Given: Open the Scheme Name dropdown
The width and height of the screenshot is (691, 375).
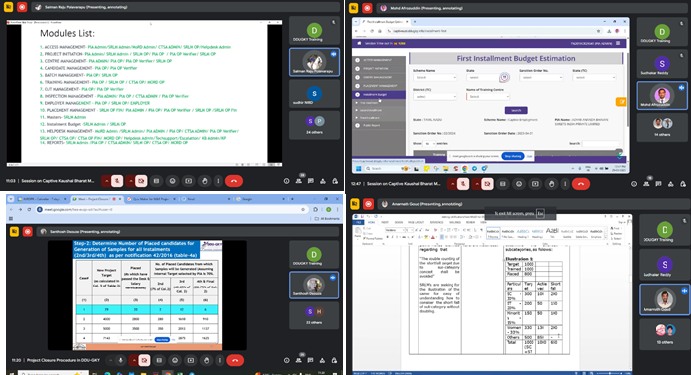Looking at the screenshot, I should tap(435, 78).
